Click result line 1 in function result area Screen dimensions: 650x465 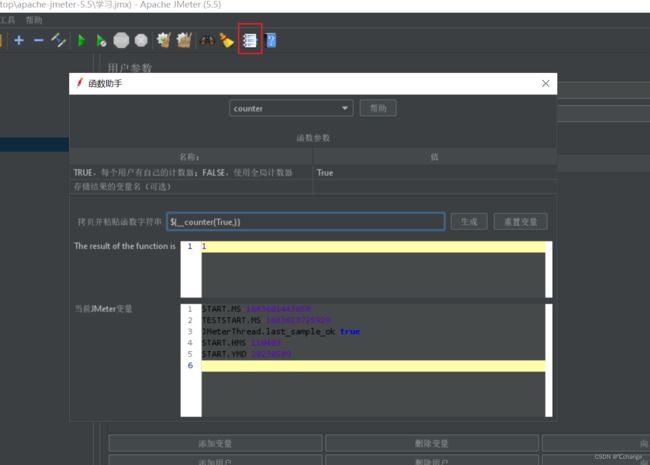tap(373, 247)
